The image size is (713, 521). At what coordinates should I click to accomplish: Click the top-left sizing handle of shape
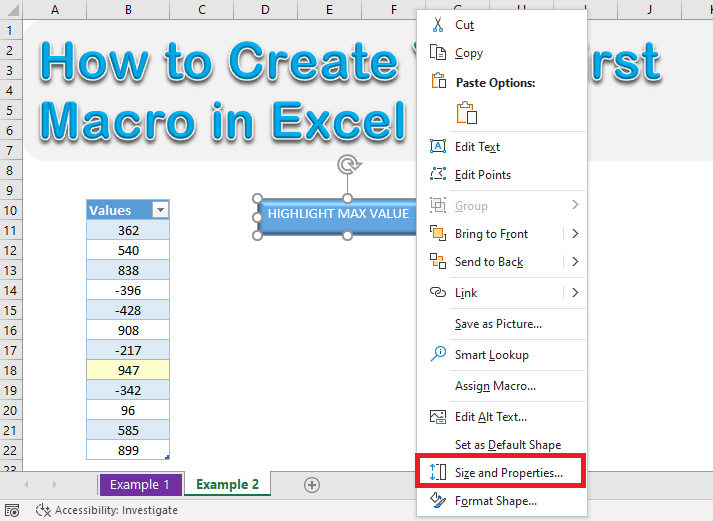(257, 198)
